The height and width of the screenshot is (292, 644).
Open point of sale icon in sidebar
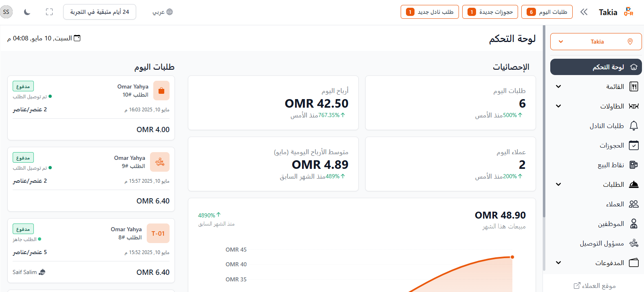(633, 165)
